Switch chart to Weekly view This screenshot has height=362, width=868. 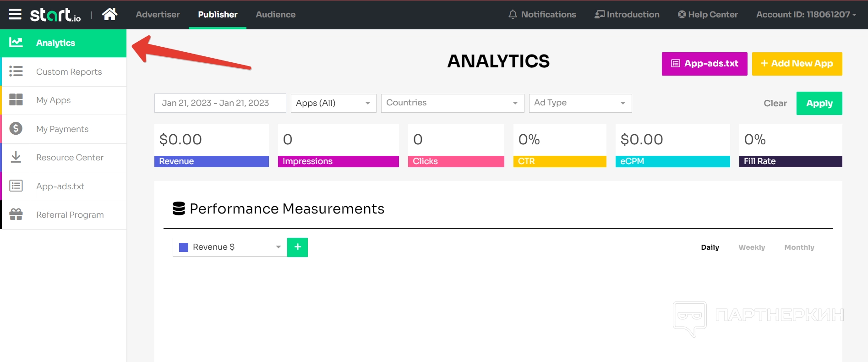[751, 247]
